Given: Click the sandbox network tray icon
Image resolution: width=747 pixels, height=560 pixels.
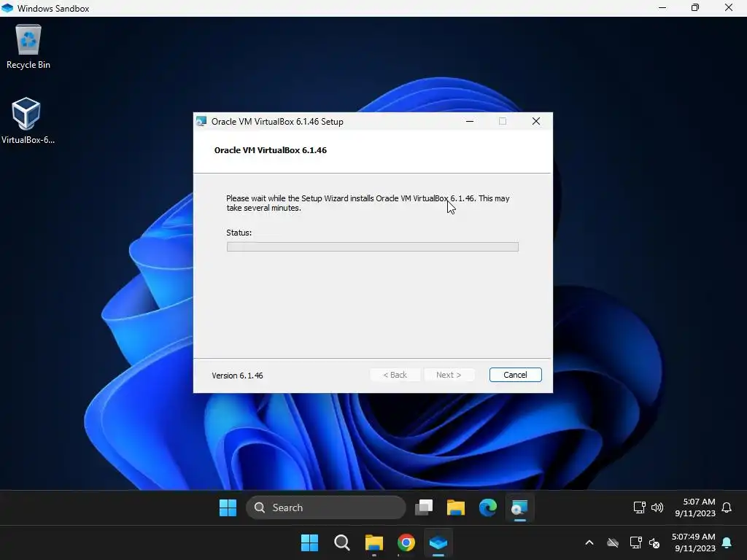Looking at the screenshot, I should coord(639,507).
